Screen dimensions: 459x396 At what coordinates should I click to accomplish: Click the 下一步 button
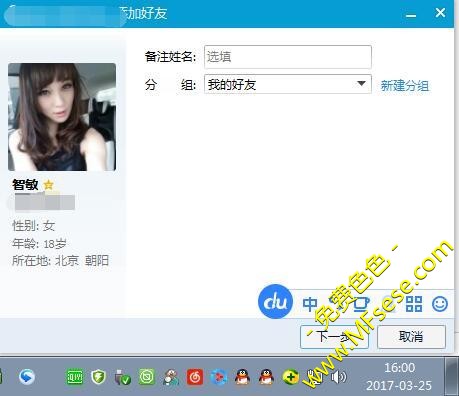coord(334,337)
